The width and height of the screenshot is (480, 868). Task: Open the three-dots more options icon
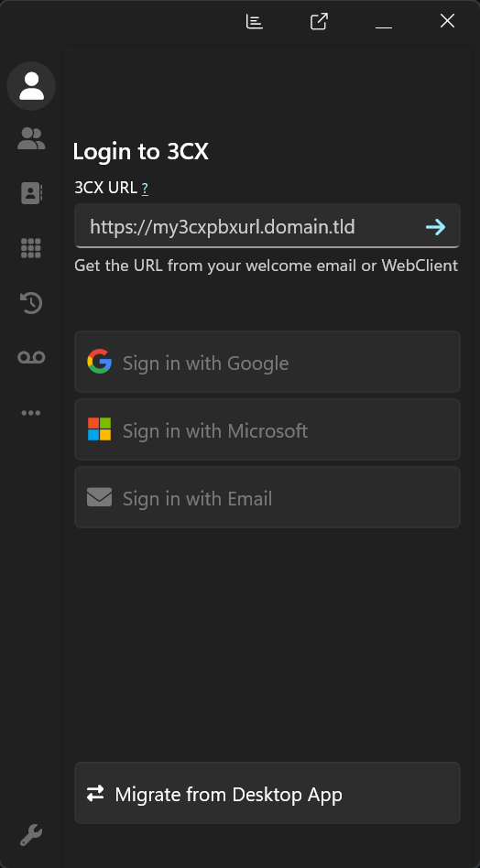pos(31,413)
